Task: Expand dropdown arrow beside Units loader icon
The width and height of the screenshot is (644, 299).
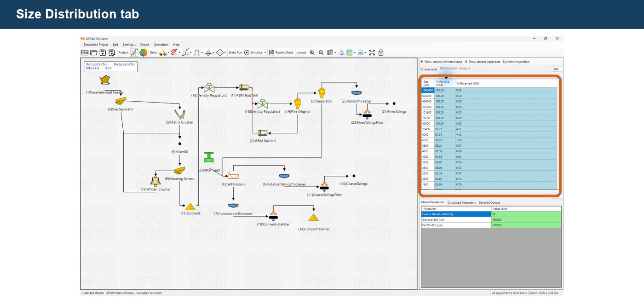Action: point(169,53)
